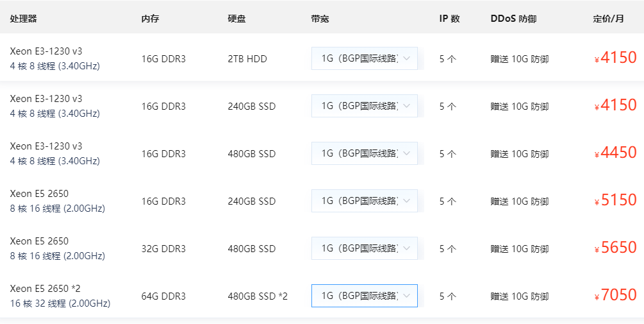This screenshot has width=644, height=324.
Task: Click the Xeon E5 2650 *2 processor name
Action: coord(45,288)
